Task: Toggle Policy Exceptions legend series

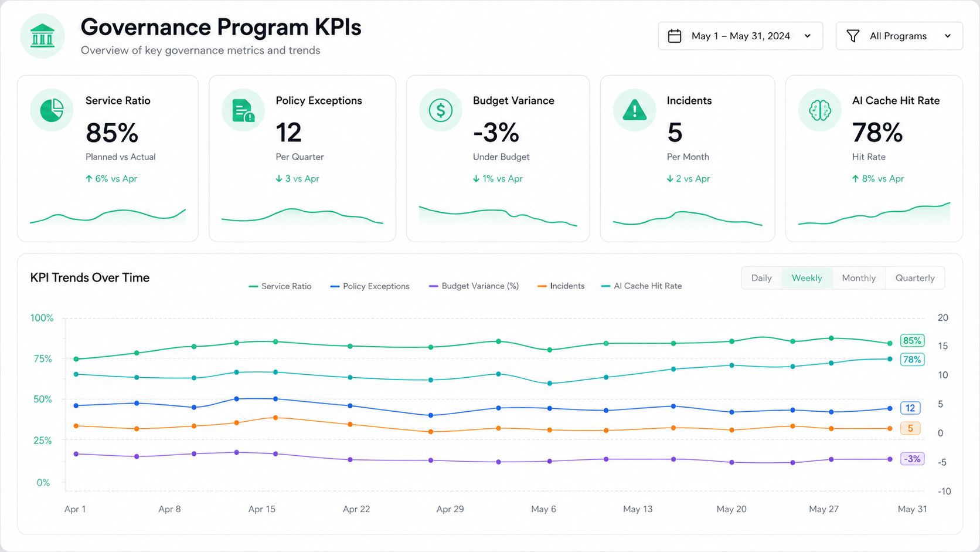Action: (x=370, y=286)
